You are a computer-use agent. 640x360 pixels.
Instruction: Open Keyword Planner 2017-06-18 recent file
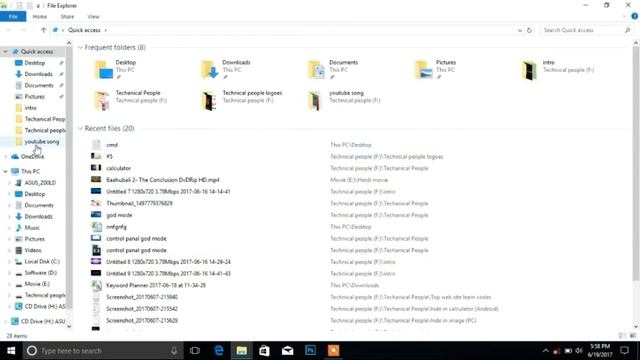coord(156,285)
